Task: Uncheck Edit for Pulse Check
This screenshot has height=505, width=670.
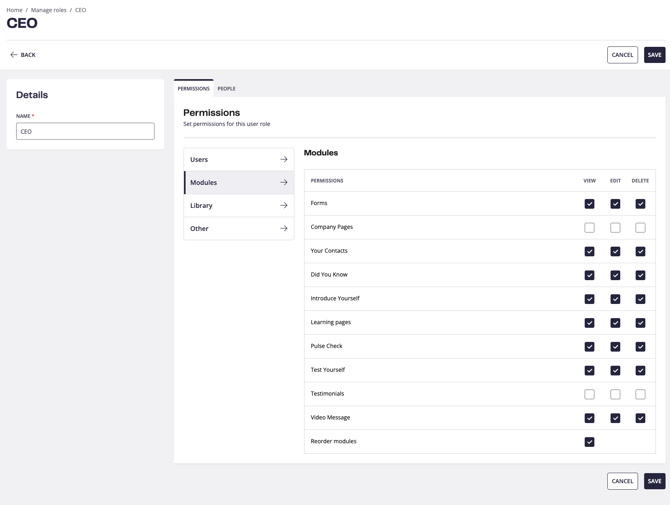Action: pyautogui.click(x=615, y=346)
